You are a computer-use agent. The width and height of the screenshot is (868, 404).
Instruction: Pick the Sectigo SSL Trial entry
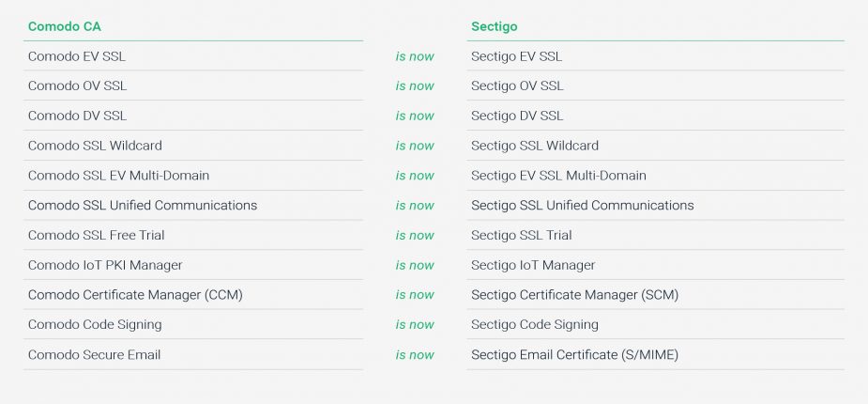[x=522, y=236]
